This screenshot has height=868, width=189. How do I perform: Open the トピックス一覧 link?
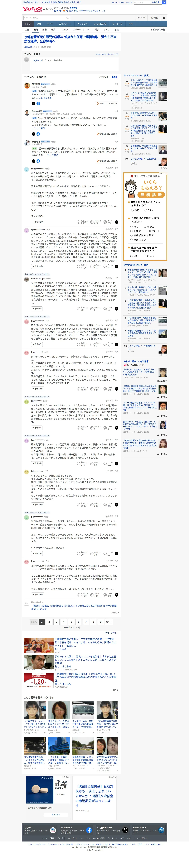(x=158, y=30)
